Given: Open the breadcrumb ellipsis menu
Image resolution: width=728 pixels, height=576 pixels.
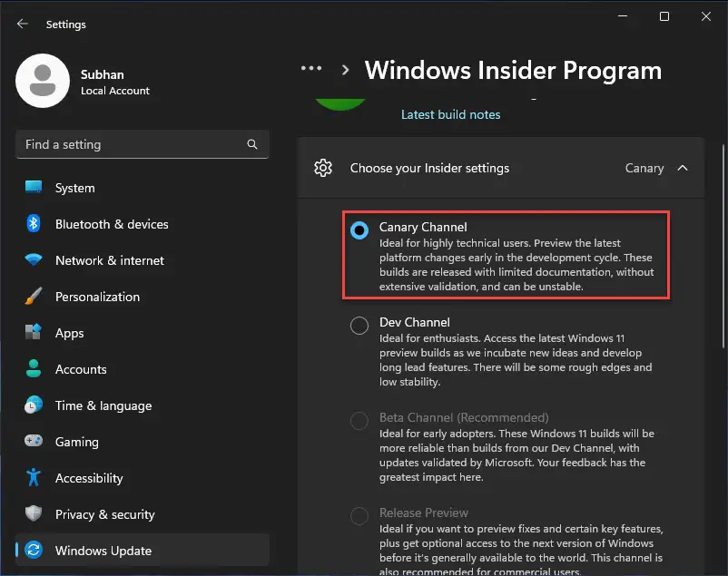Looking at the screenshot, I should click(311, 68).
